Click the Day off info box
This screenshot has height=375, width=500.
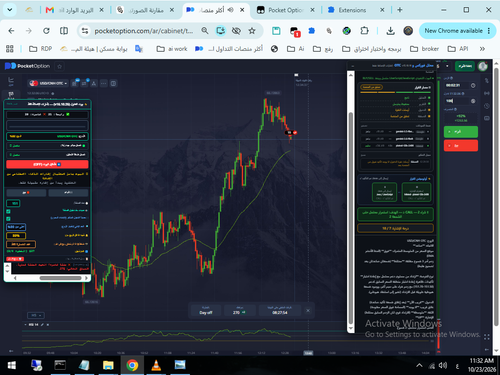(206, 310)
